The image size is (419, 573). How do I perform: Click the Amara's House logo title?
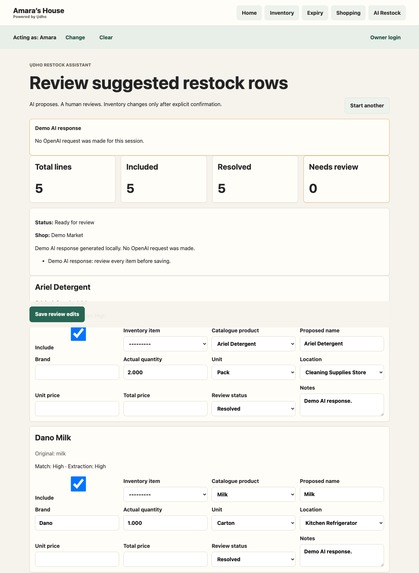click(x=39, y=11)
